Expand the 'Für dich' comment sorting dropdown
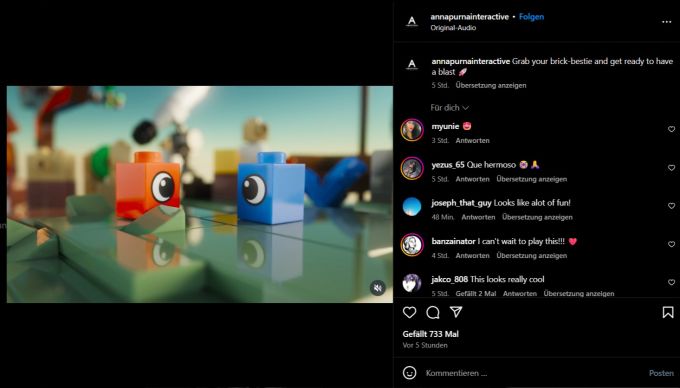Viewport: 680px width, 388px height. point(449,108)
